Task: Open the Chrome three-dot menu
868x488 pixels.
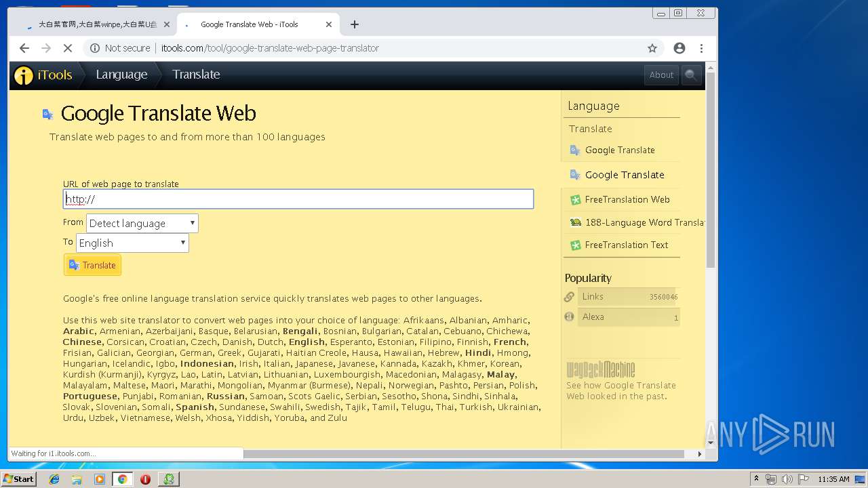Action: pyautogui.click(x=701, y=48)
